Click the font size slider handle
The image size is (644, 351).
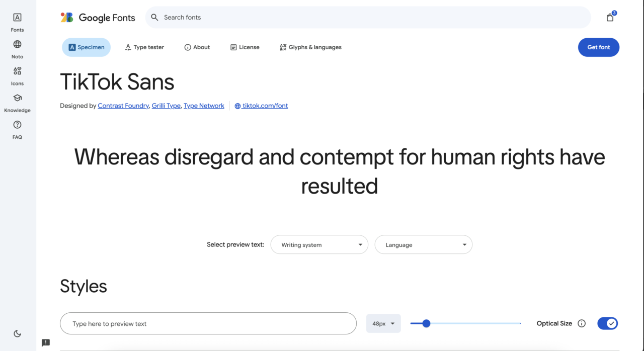[x=426, y=323]
